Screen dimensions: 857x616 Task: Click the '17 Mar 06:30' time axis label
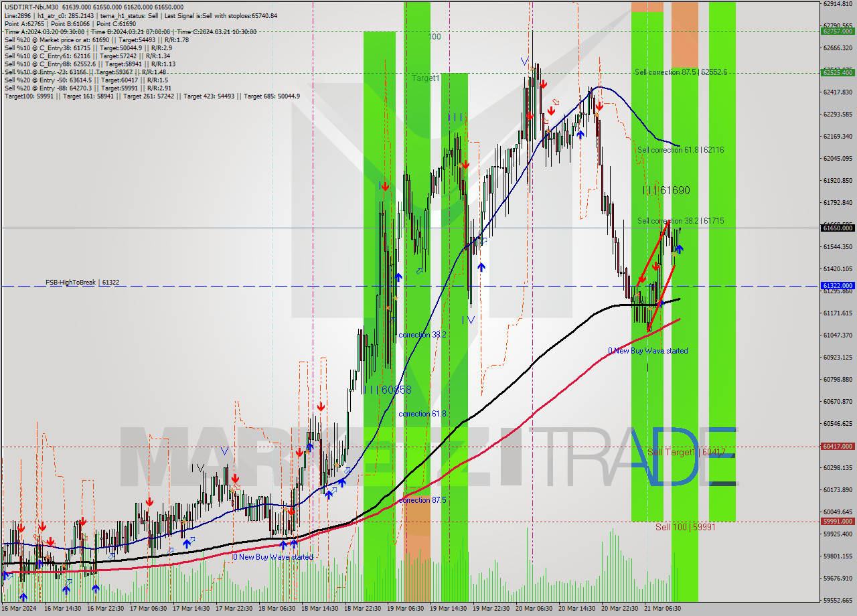point(149,609)
